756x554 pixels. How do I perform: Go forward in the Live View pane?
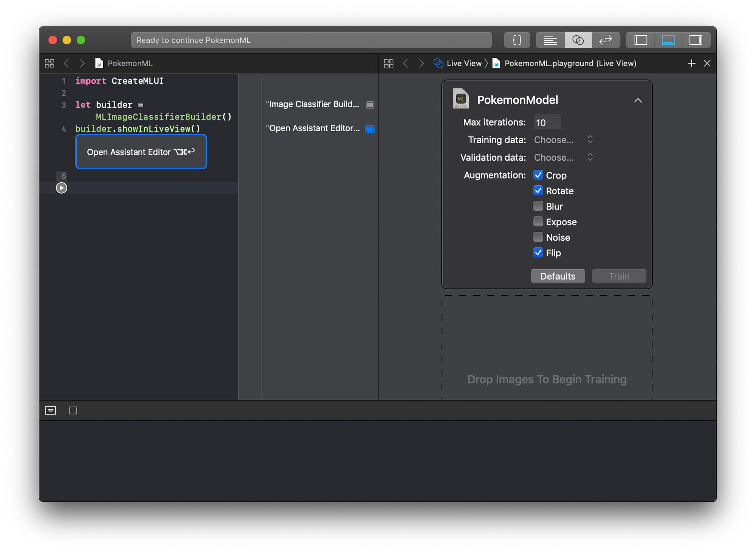(421, 64)
